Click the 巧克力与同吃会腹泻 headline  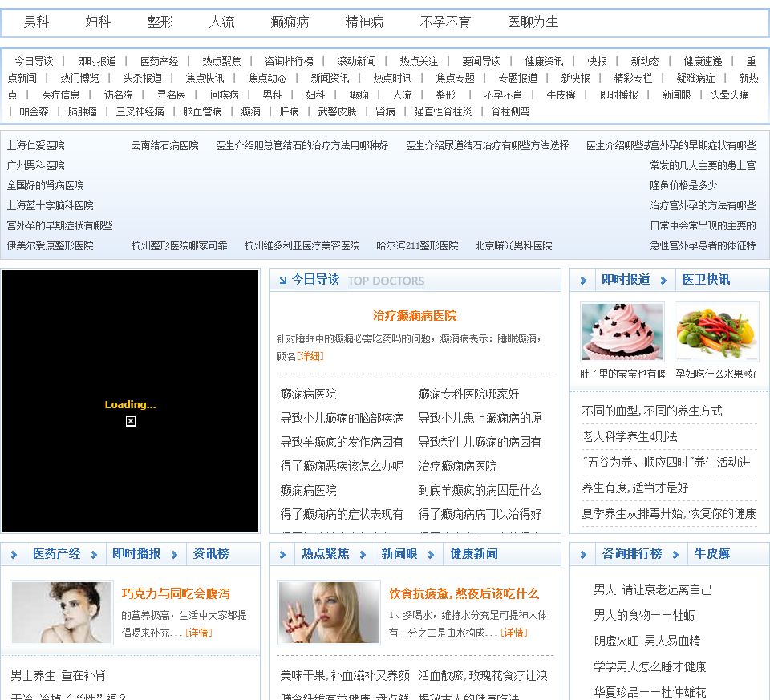pos(176,593)
